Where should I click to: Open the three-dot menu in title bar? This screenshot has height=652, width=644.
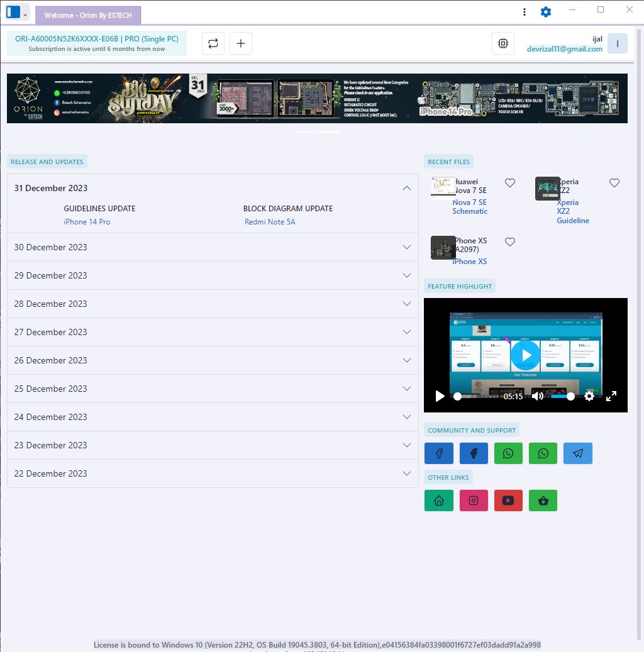pyautogui.click(x=524, y=12)
